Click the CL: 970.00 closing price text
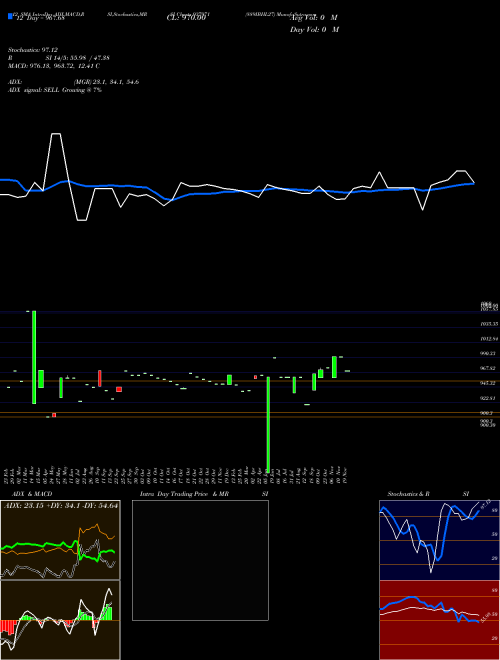 click(186, 18)
